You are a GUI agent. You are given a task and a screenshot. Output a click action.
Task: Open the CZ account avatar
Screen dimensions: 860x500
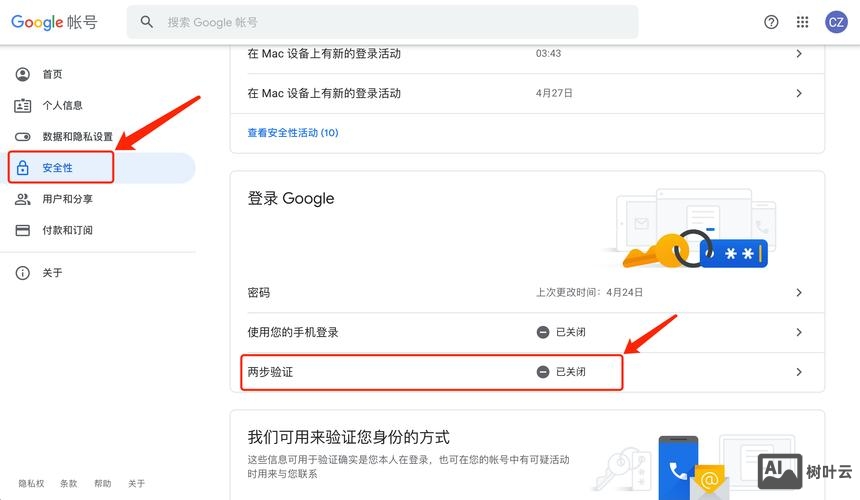[836, 22]
